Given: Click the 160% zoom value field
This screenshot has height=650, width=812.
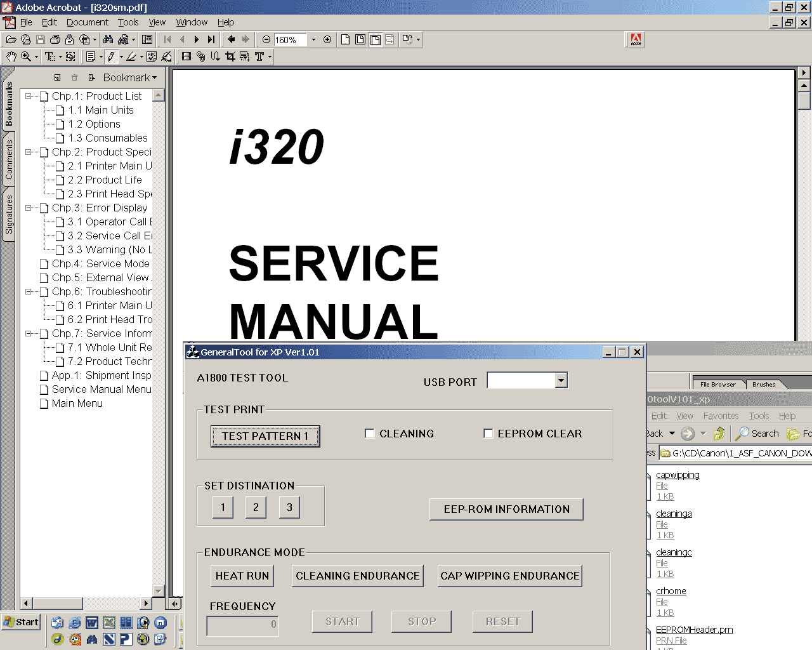Looking at the screenshot, I should coord(291,39).
